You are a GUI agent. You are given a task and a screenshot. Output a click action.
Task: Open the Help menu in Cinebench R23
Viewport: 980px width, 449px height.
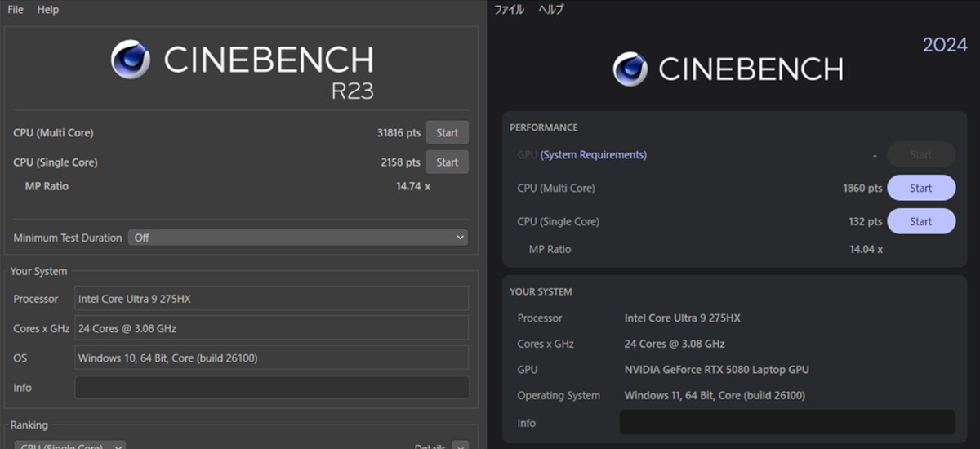[48, 10]
